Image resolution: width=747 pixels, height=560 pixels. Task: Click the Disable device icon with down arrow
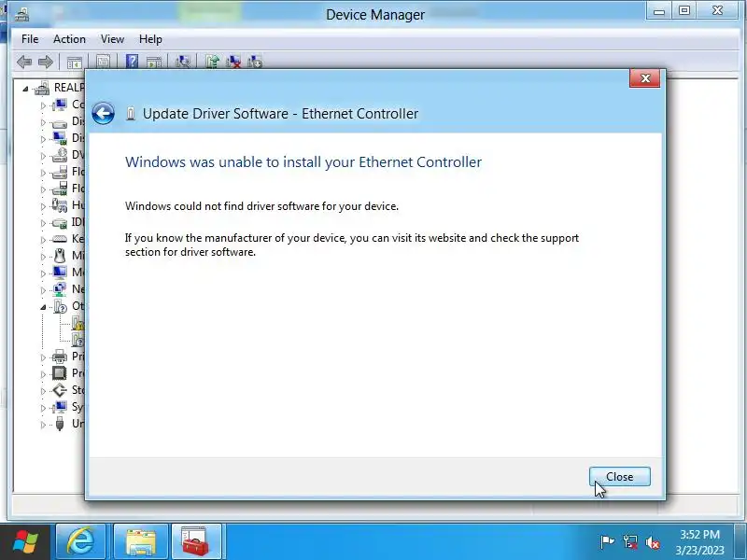click(255, 62)
